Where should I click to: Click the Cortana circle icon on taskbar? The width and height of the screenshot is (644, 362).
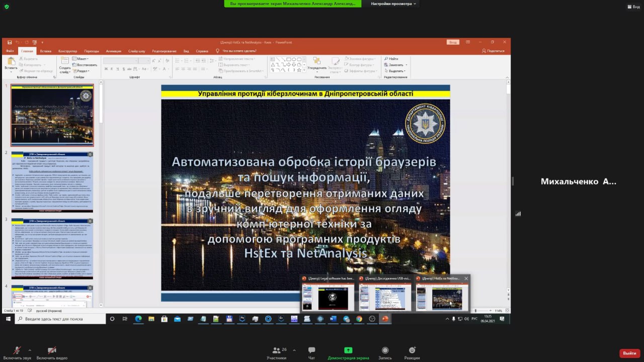point(112,319)
